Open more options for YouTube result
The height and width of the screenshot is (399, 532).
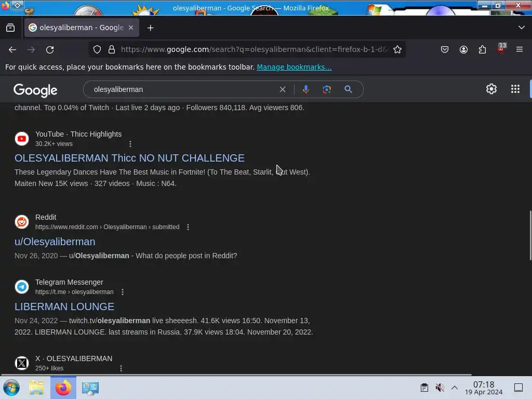click(130, 144)
